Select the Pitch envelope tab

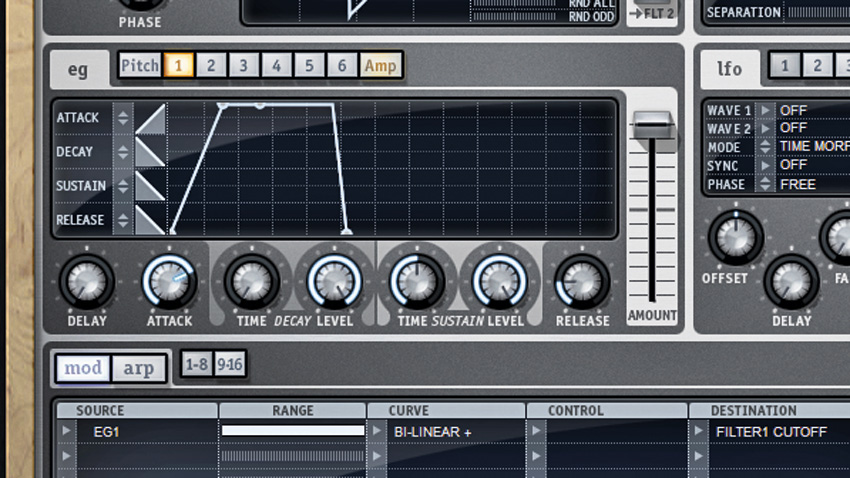pos(140,66)
